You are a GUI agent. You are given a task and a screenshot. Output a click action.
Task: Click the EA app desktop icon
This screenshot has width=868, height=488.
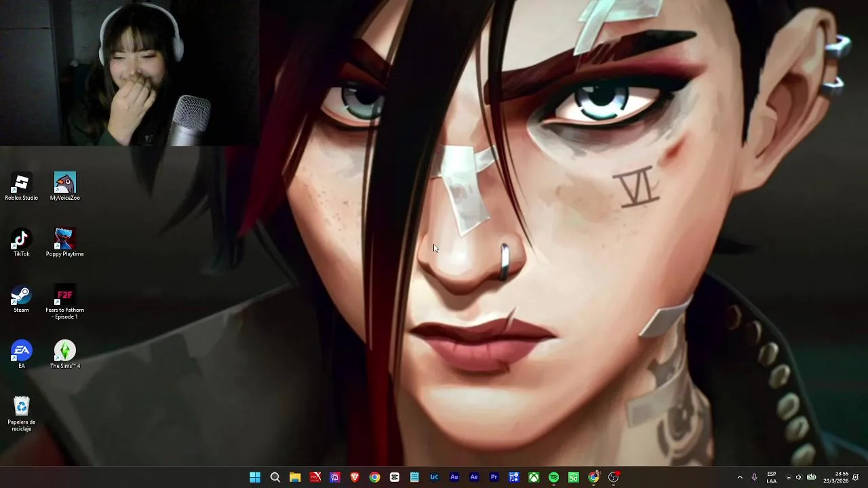(x=21, y=354)
